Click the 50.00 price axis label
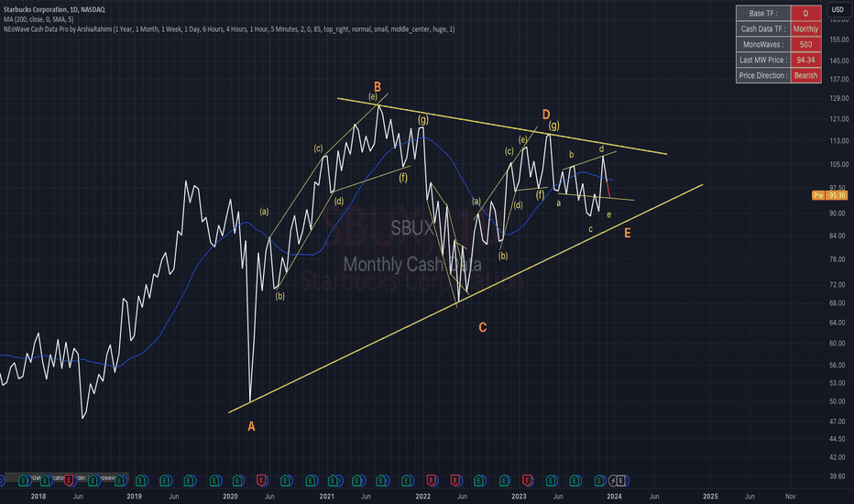 click(x=838, y=401)
